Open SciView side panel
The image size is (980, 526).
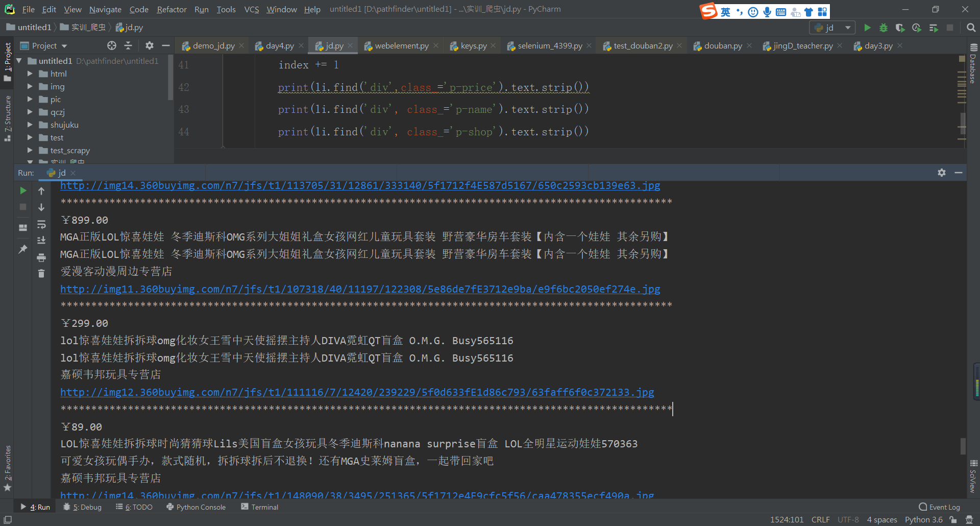point(973,476)
